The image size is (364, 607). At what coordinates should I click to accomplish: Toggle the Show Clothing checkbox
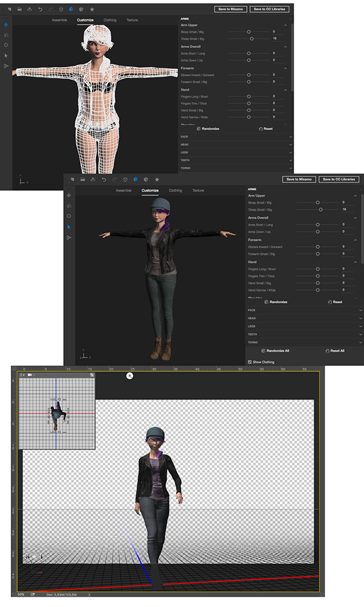click(249, 362)
